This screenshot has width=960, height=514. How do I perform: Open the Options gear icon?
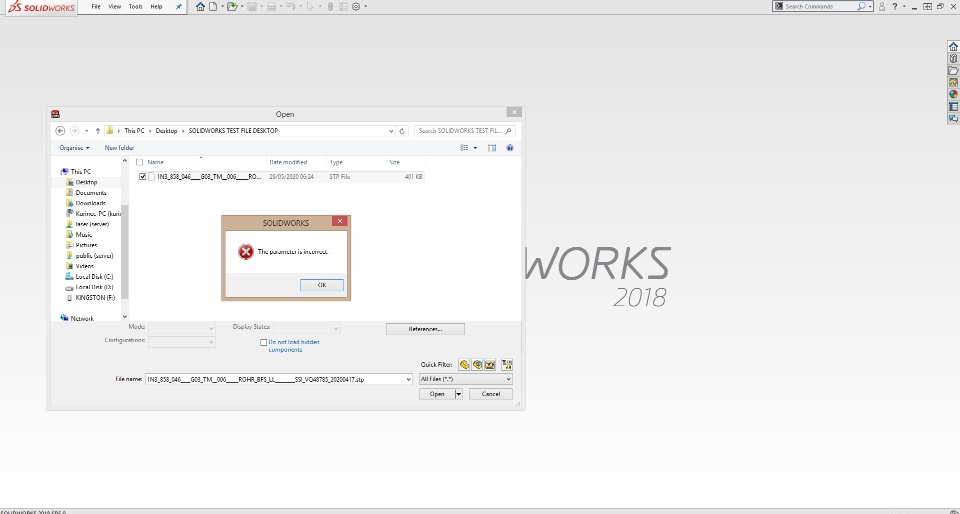click(x=356, y=6)
